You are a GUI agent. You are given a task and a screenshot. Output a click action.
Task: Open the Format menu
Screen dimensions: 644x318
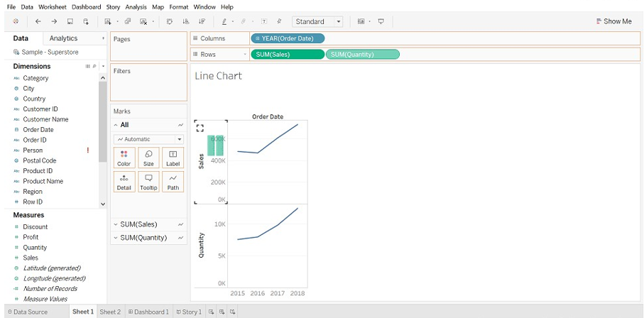(179, 7)
